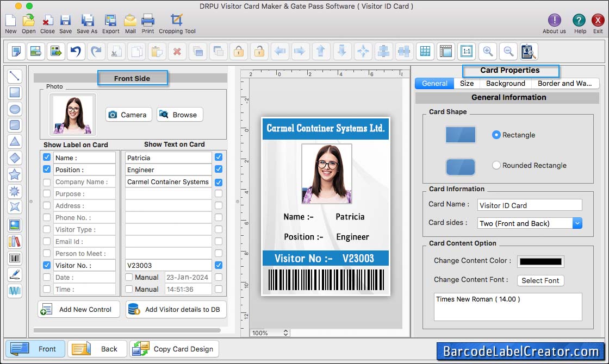Enable the Date label checkbox
609x364 pixels.
(47, 277)
